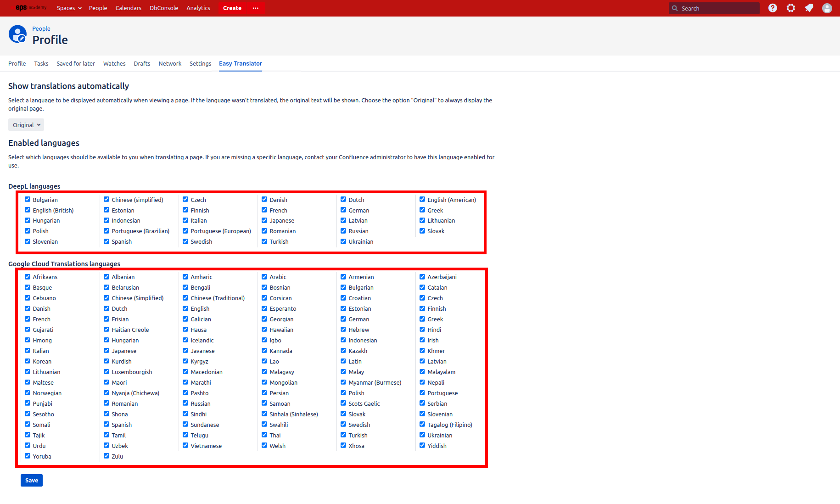Click the red Create button

(232, 8)
